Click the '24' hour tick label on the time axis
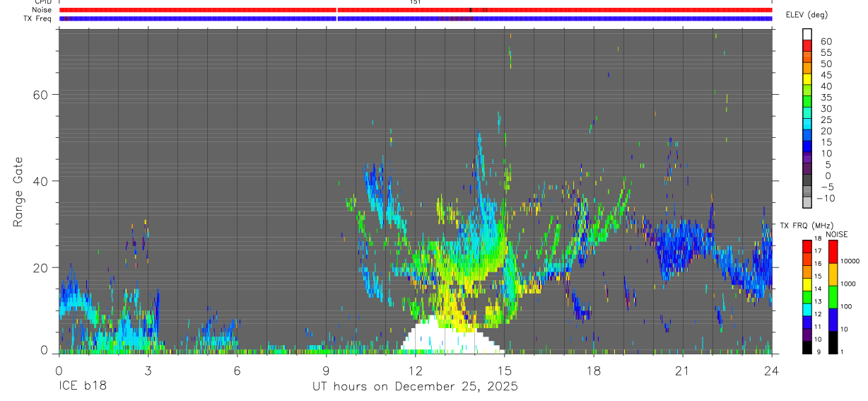Image resolution: width=868 pixels, height=401 pixels. [x=771, y=370]
